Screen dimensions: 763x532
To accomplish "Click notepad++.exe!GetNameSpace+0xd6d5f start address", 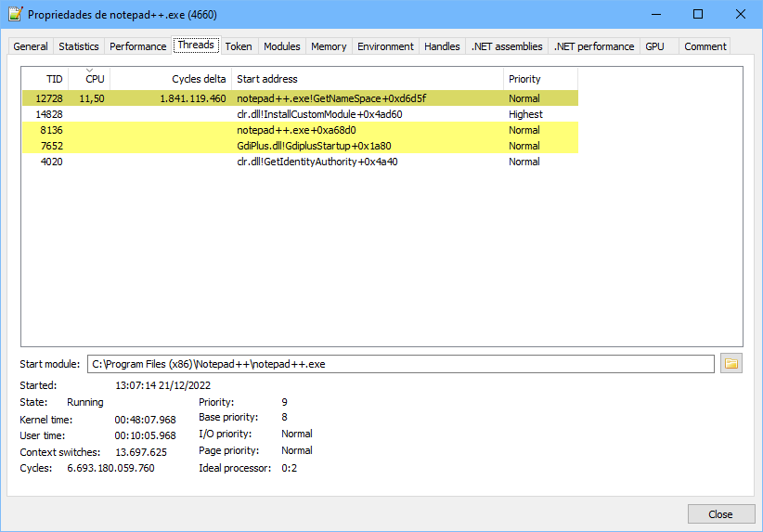I will click(x=331, y=98).
